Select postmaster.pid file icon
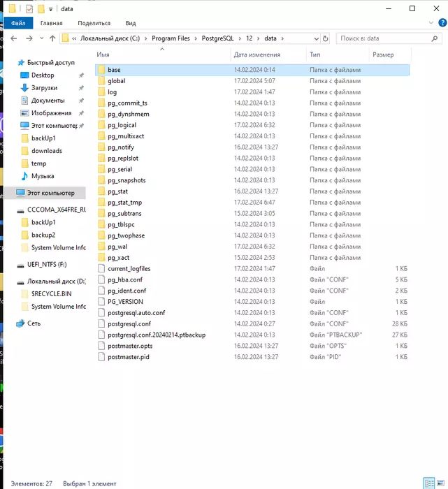The image size is (448, 489). [x=101, y=357]
